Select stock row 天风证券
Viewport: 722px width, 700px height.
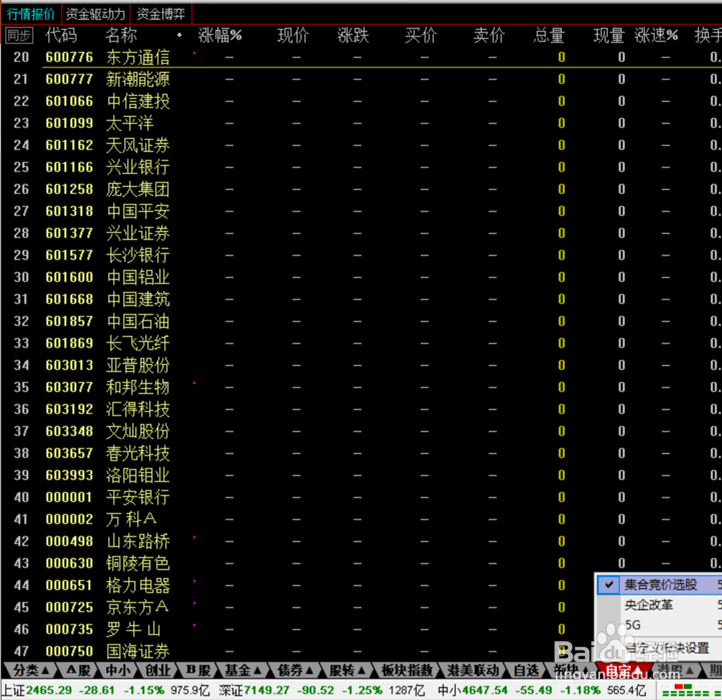click(361, 145)
